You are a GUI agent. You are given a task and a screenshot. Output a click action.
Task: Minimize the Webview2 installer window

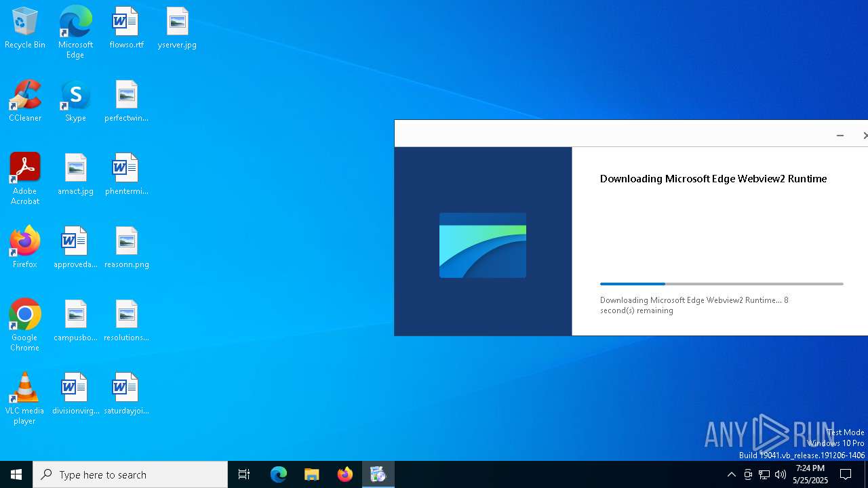(840, 136)
